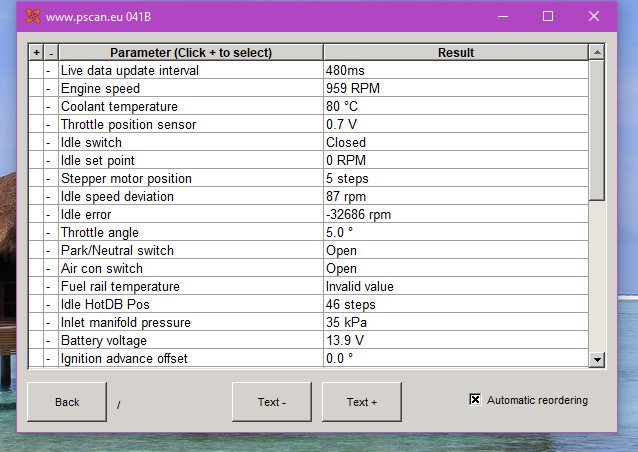Click the pscan app icon in title bar
Screen dimensions: 638x452
pos(33,16)
